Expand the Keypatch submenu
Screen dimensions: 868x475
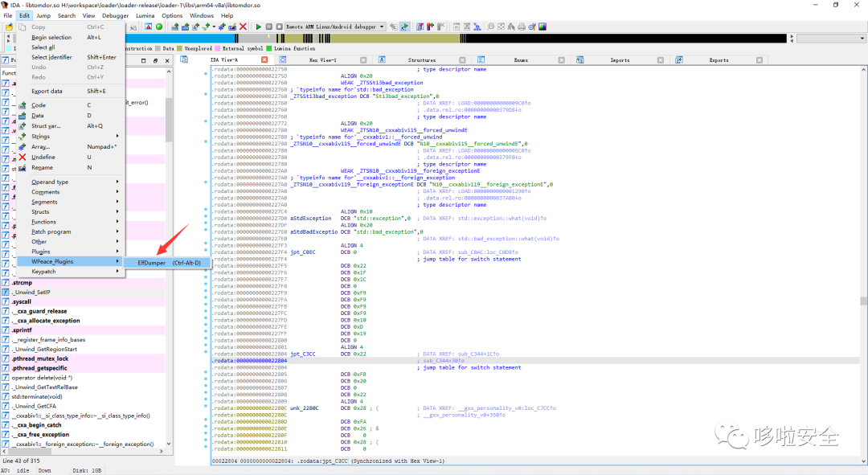(x=72, y=272)
